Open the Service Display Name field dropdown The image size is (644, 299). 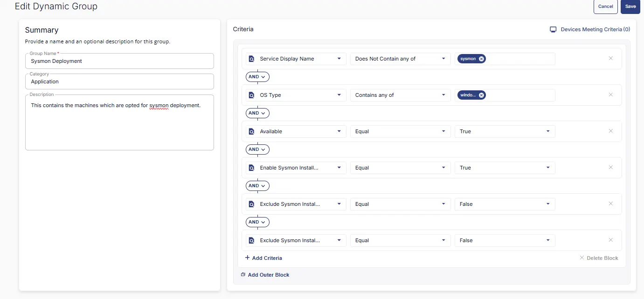(x=339, y=59)
